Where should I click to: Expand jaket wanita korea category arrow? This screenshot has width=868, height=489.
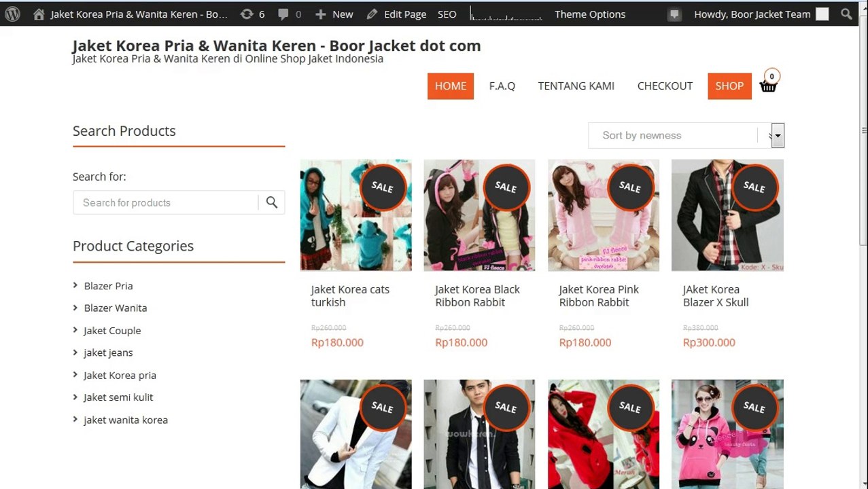pos(75,420)
